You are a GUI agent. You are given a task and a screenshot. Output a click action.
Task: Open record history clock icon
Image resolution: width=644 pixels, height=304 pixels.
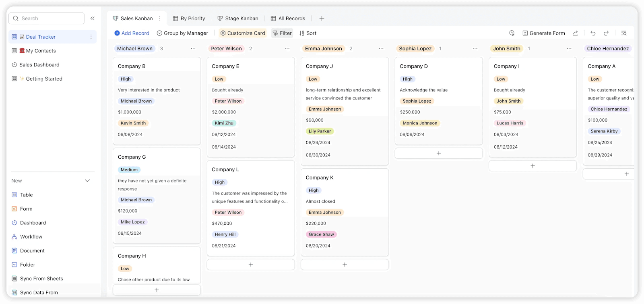click(x=512, y=33)
